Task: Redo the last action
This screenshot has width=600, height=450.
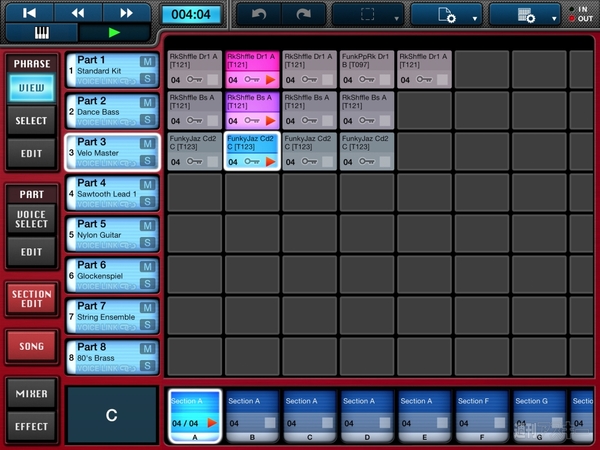Action: [304, 15]
